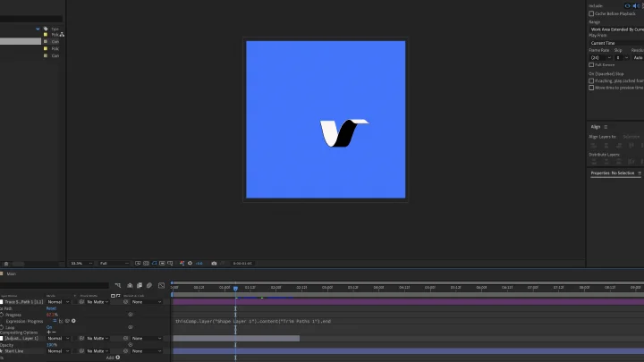The image size is (644, 362).
Task: Select layer Trace S...Path 1 [1.1]
Action: pyautogui.click(x=24, y=302)
